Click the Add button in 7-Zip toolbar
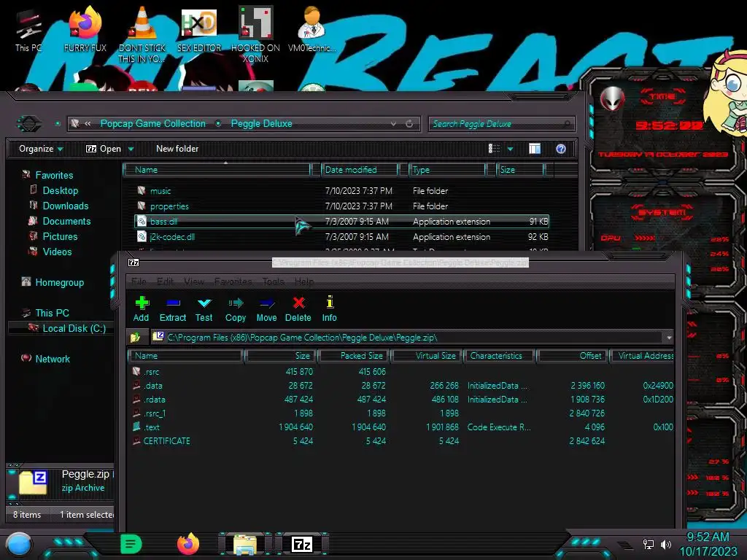This screenshot has width=747, height=560. [x=141, y=309]
